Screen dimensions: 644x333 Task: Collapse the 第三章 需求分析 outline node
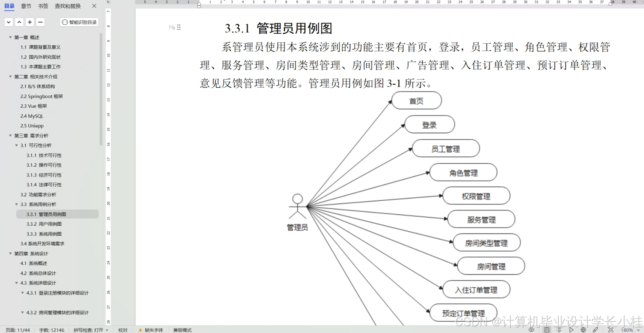(x=11, y=135)
